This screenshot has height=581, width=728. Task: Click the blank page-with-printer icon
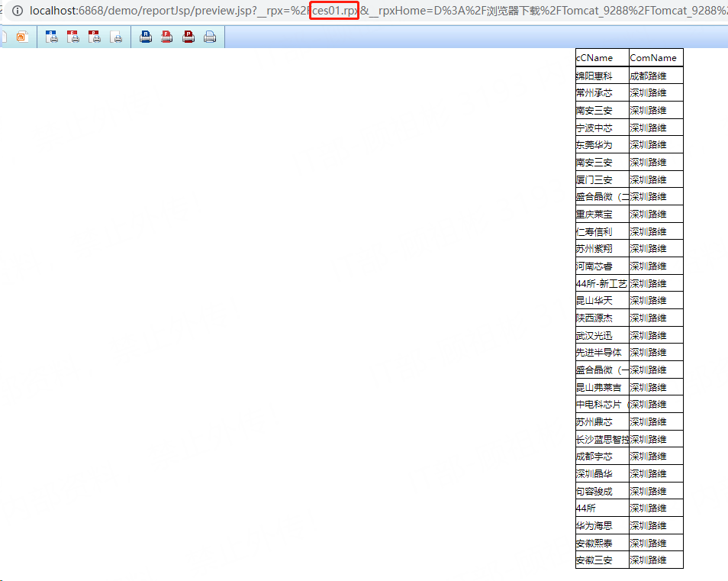click(x=116, y=37)
